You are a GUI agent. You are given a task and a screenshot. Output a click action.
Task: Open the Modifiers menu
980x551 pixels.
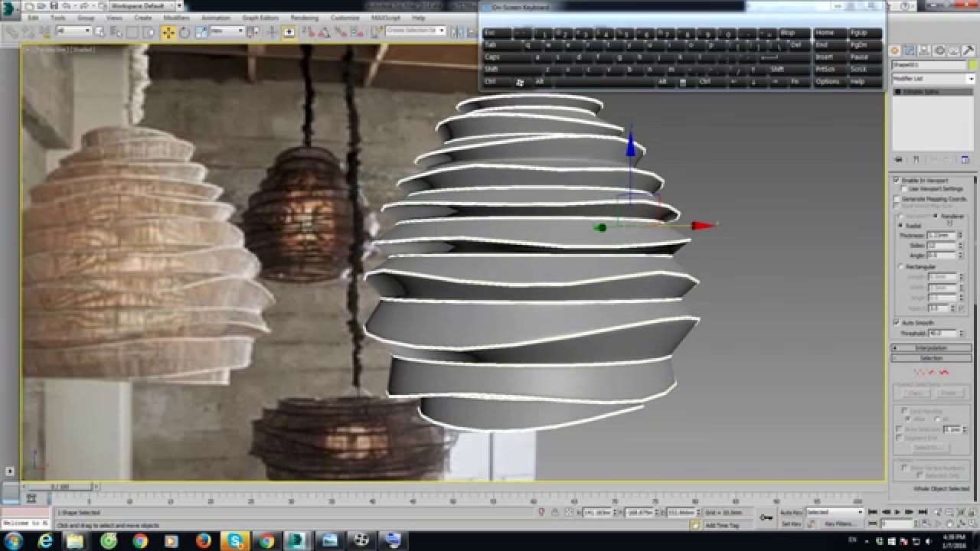coord(177,18)
